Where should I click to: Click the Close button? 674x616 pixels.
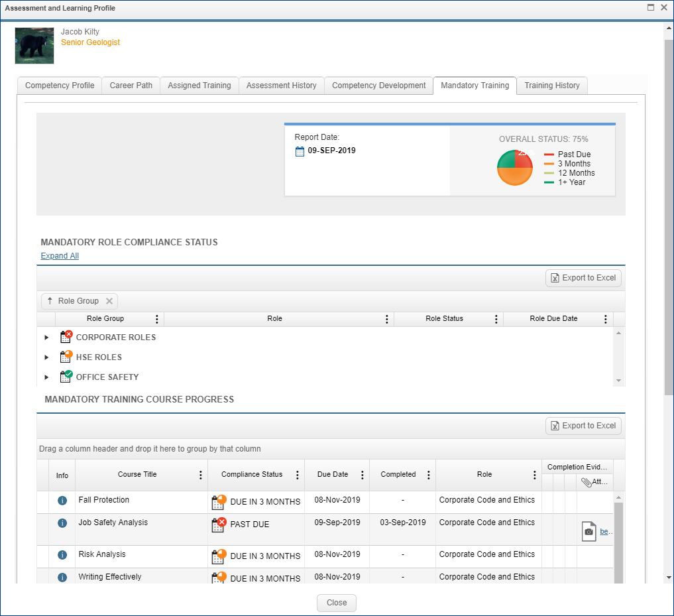[x=337, y=603]
